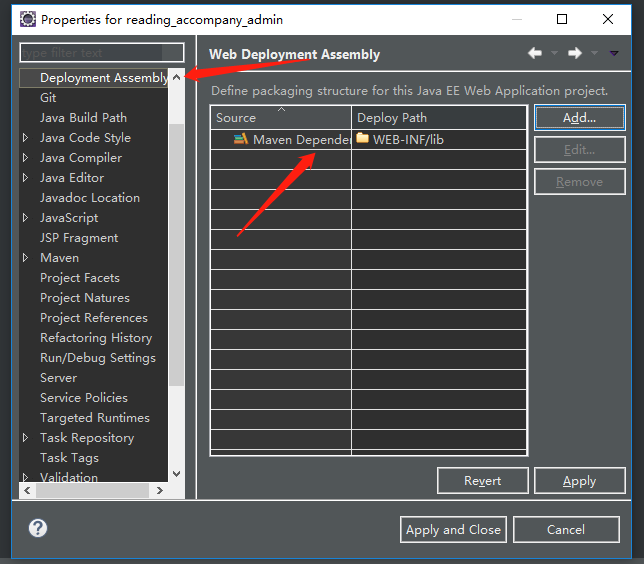Maximize the Properties dialog window
644x564 pixels.
tap(562, 19)
